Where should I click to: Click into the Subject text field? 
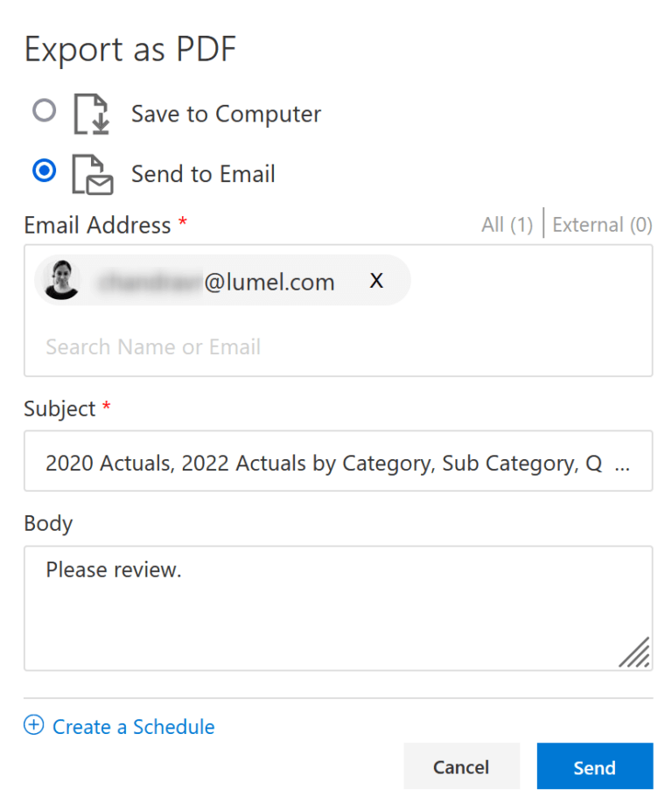click(x=324, y=463)
